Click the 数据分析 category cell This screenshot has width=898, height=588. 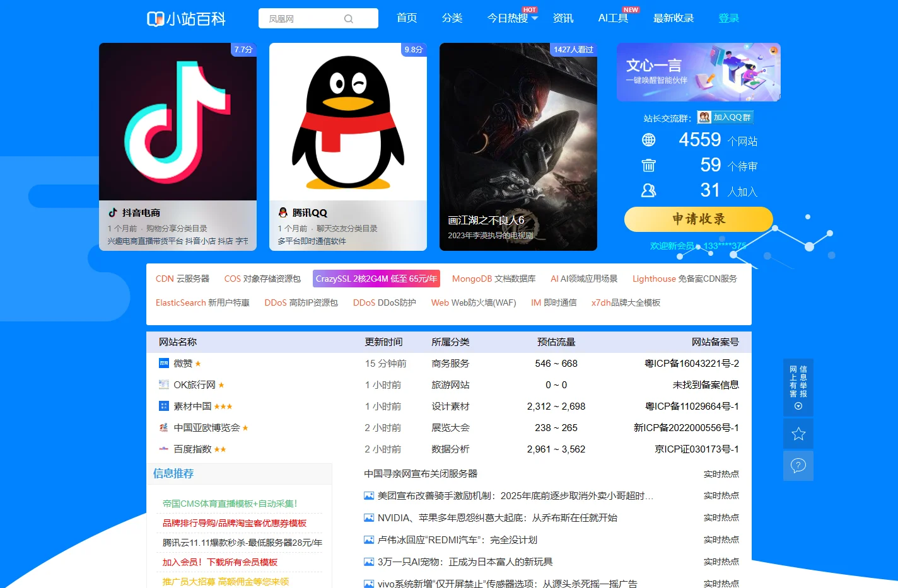tap(450, 449)
